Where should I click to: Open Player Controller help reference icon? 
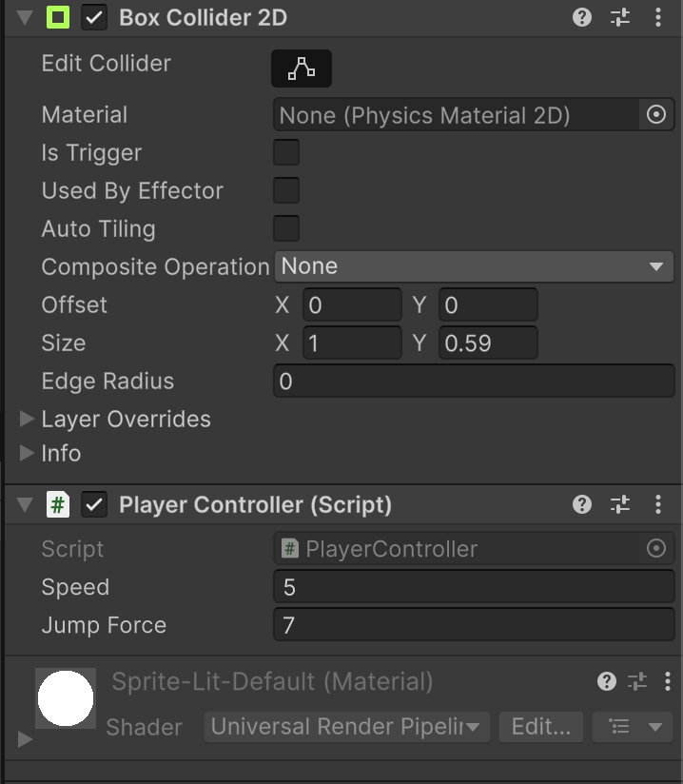click(x=582, y=504)
